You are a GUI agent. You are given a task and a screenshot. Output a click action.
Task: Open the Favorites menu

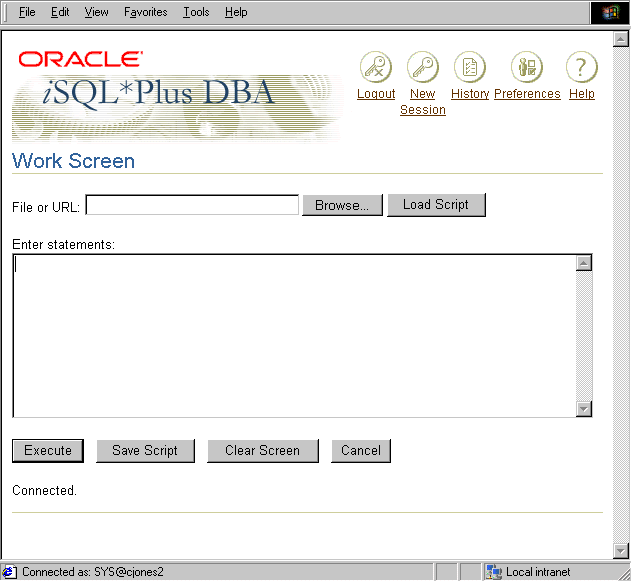146,12
